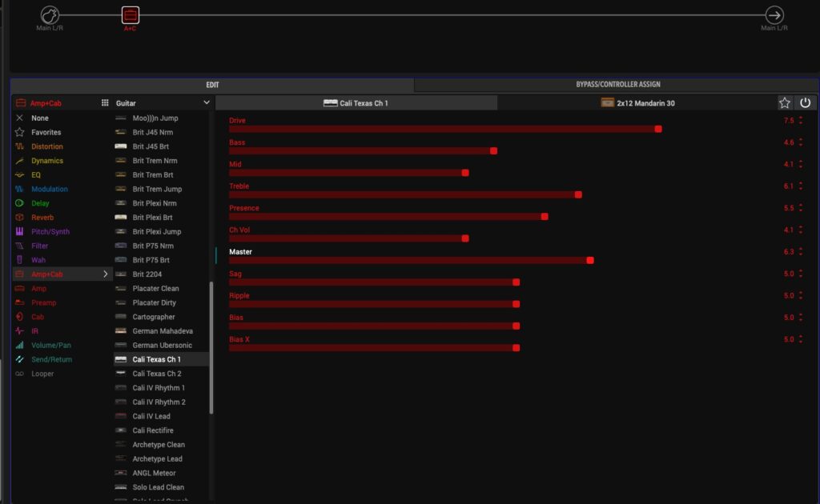
Task: Click the grid view icon beside Amp+Cab
Action: 104,103
